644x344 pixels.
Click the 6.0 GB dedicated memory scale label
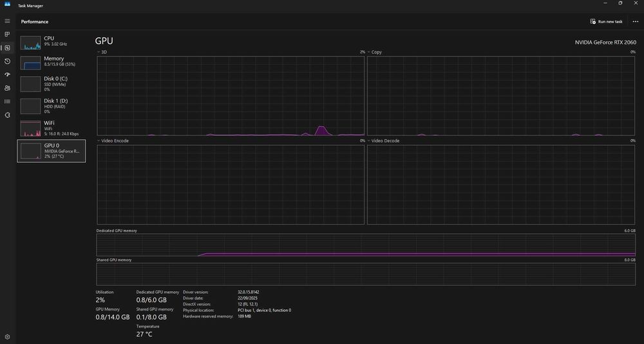[x=630, y=231]
